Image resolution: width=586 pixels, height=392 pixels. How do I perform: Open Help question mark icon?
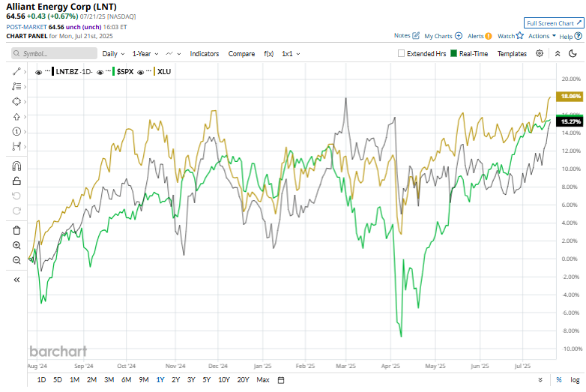(579, 36)
